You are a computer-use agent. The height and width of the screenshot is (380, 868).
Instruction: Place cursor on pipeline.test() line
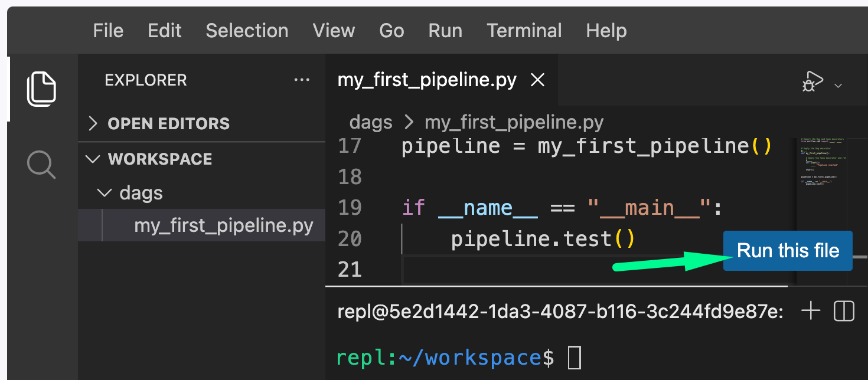543,239
